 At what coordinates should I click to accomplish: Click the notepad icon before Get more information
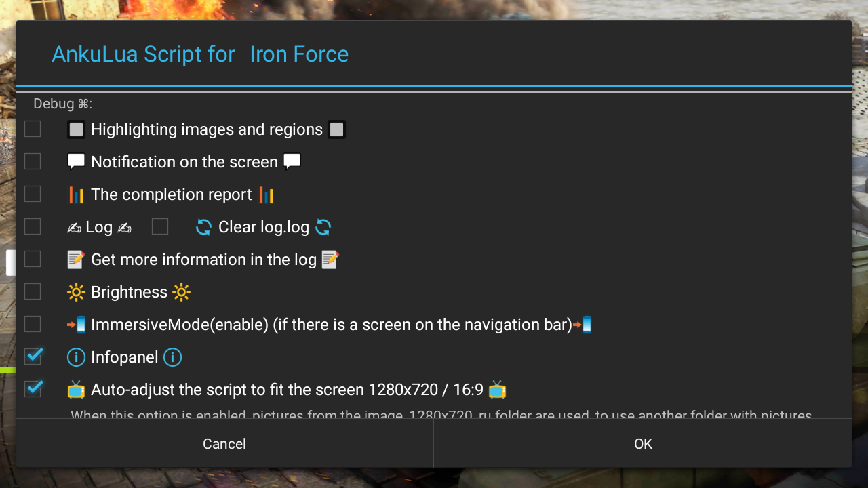tap(76, 260)
